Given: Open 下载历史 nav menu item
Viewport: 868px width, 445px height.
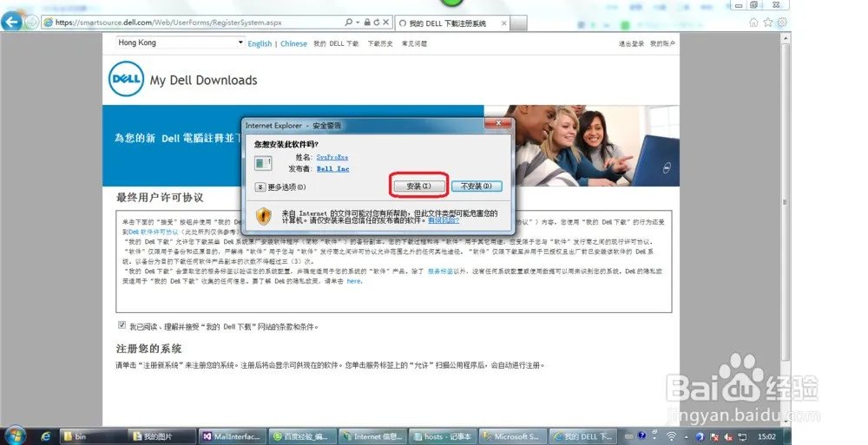Looking at the screenshot, I should click(x=380, y=43).
